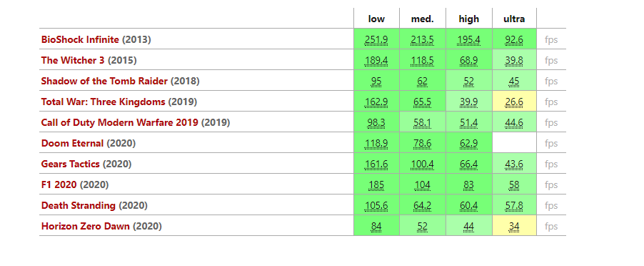Viewport: 644px width, 266px height.
Task: Click BioShock Infinite low value 251.9
Action: click(376, 40)
